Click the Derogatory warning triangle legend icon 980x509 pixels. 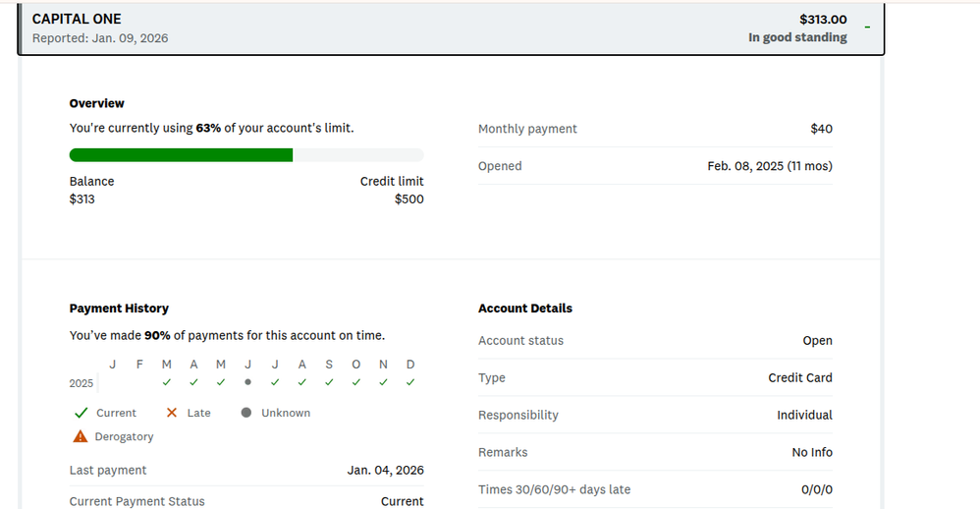80,436
